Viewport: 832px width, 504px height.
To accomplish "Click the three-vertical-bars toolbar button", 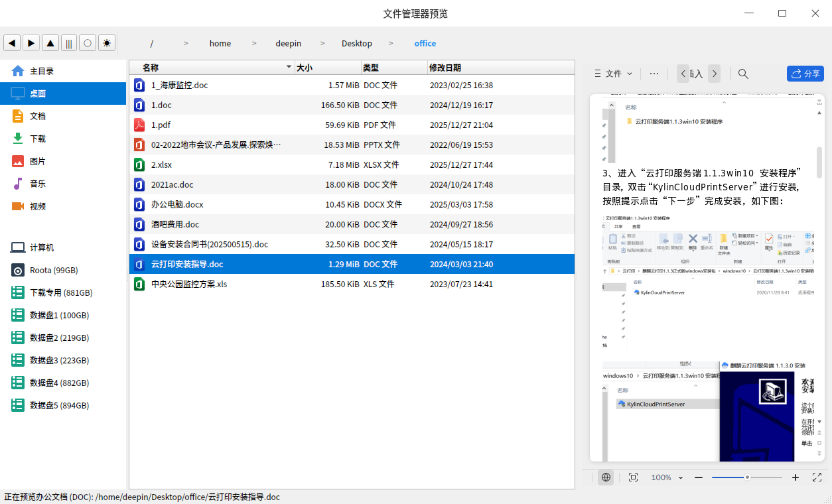I will point(69,43).
